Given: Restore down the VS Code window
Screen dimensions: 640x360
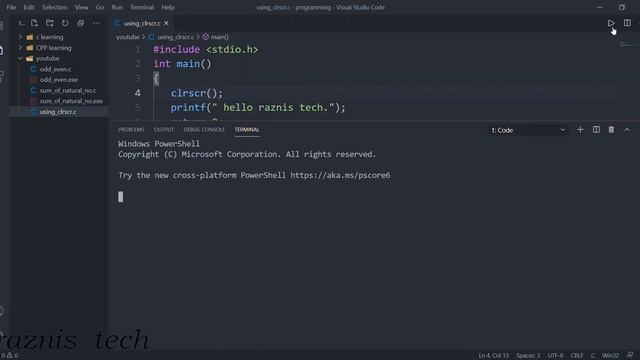Looking at the screenshot, I should click(x=621, y=7).
